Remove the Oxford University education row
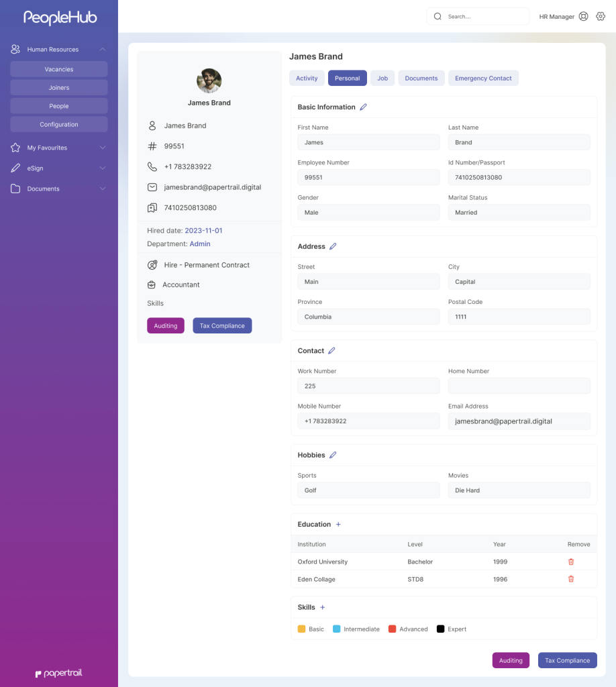This screenshot has height=687, width=616. 570,562
